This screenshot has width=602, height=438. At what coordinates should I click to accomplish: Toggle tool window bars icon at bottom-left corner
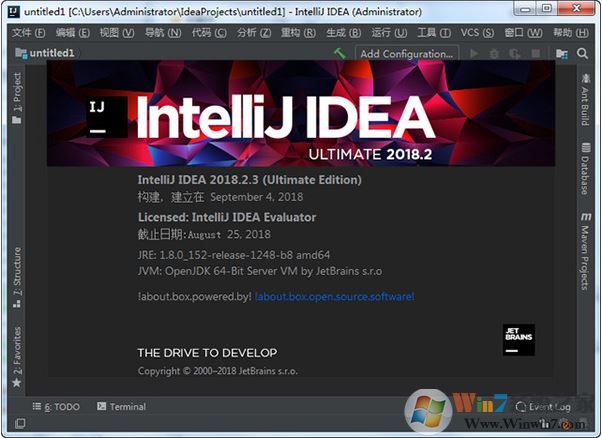click(20, 423)
